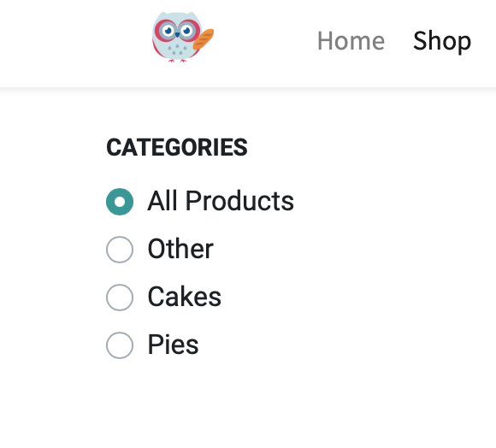Filter products by Cakes category
This screenshot has height=448, width=496.
(120, 298)
